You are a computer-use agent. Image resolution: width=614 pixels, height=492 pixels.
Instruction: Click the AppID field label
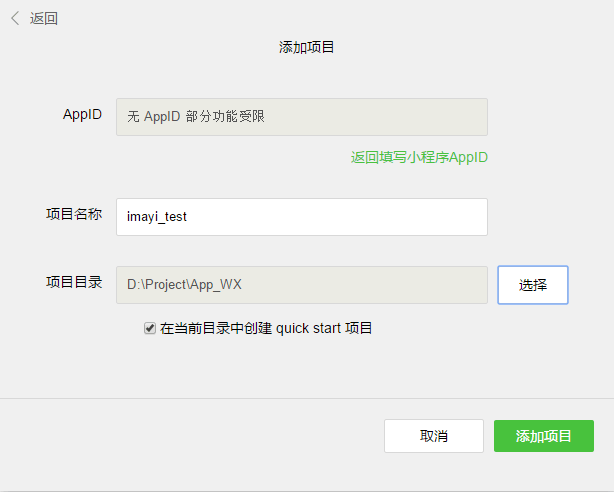82,115
